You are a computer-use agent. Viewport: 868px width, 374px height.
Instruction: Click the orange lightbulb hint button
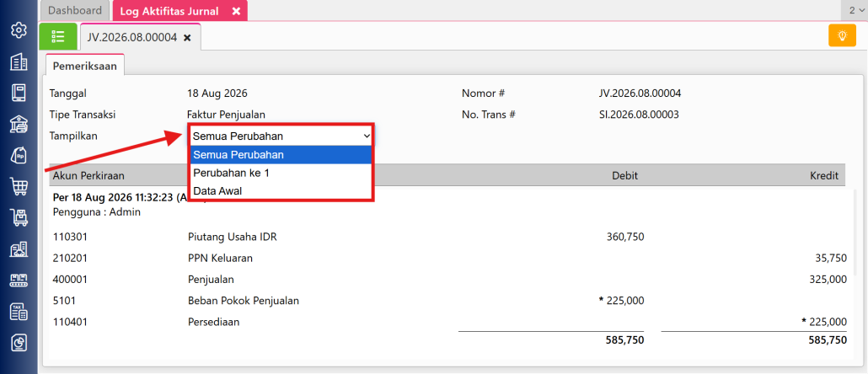842,36
